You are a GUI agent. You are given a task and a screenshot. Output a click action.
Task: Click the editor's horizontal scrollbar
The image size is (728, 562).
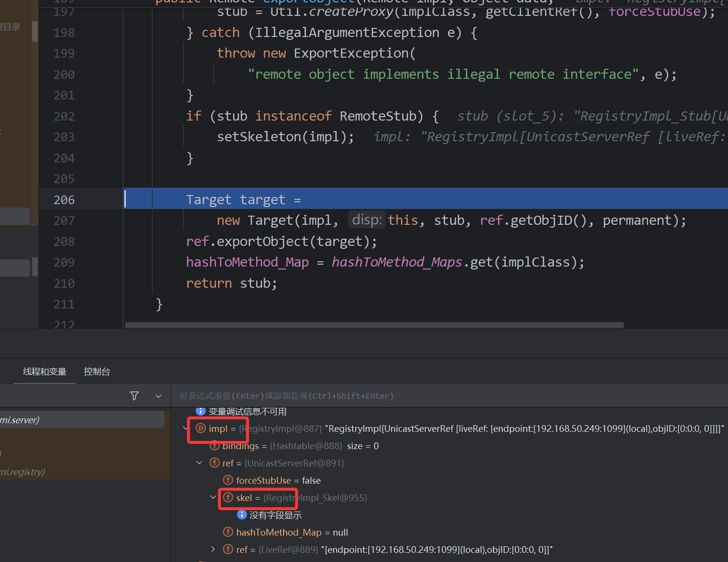tap(375, 325)
